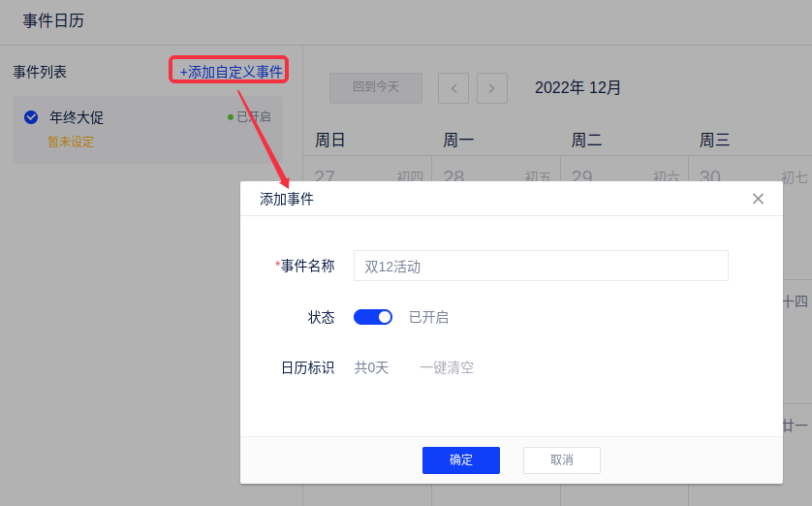
Task: Select date 30 under 周三
Action: [710, 176]
